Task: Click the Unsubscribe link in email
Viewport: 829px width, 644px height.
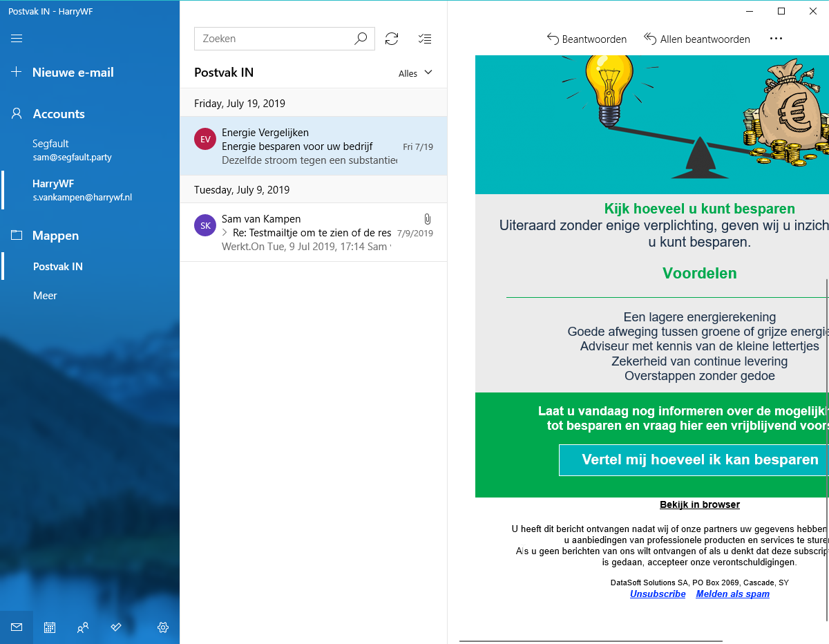Action: pyautogui.click(x=658, y=594)
